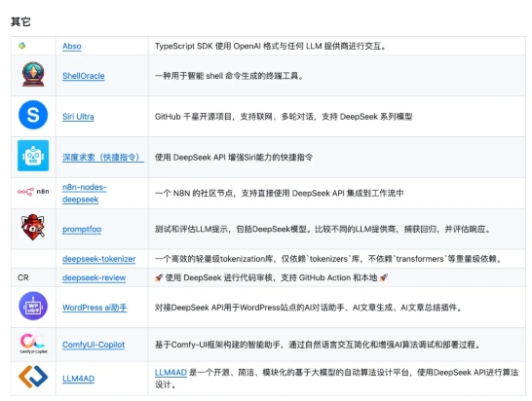
Task: Open the 深度求索（快捷指令）link
Action: tap(103, 158)
